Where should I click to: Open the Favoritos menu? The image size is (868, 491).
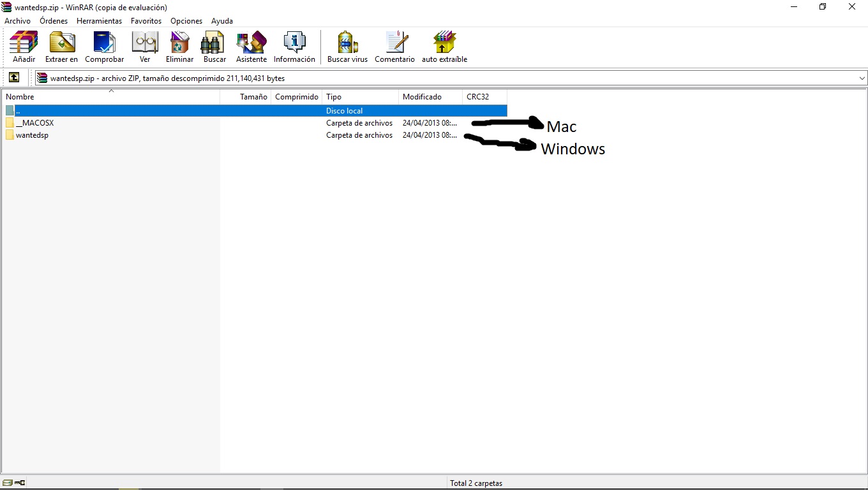click(146, 21)
